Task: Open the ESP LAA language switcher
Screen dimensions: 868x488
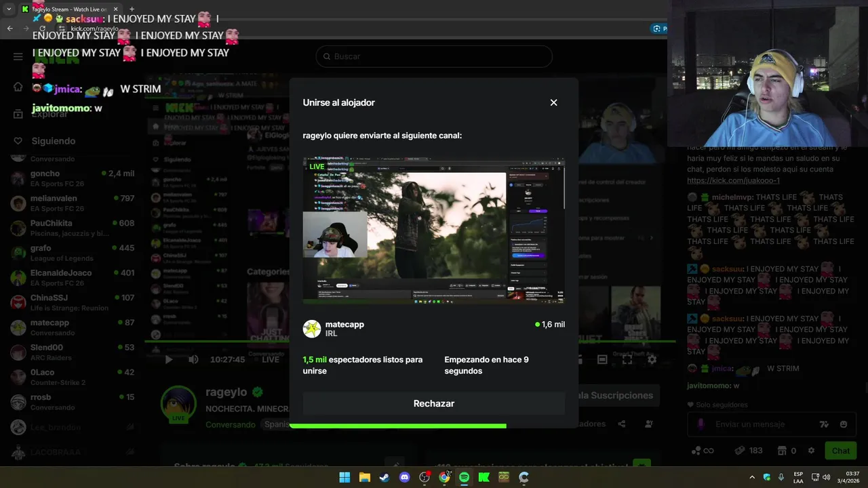Action: coord(798,477)
